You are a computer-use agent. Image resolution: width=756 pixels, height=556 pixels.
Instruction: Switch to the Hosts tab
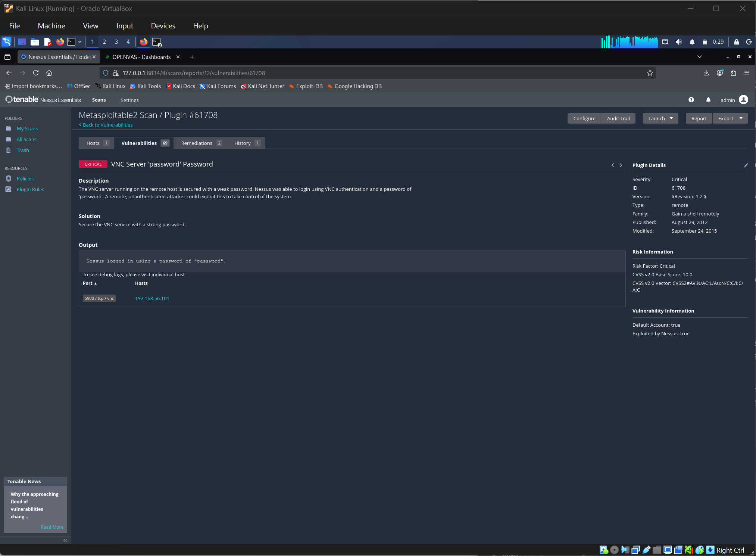click(97, 143)
